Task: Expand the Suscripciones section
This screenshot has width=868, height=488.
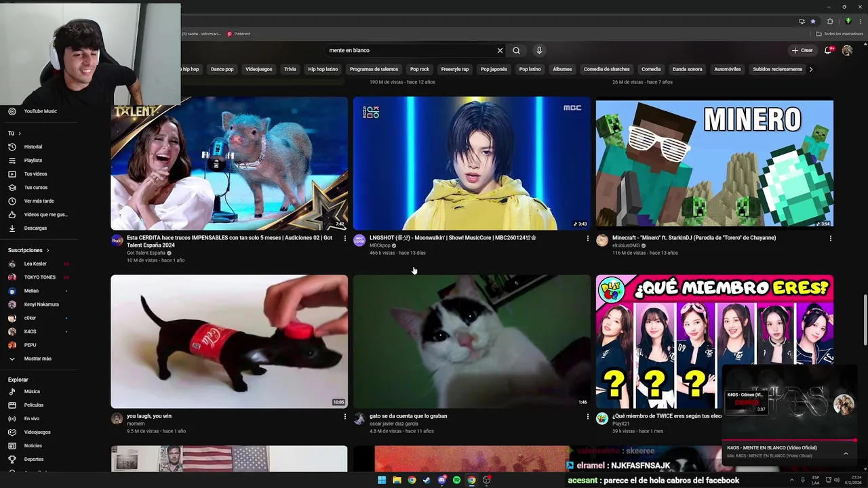Action: (28, 250)
